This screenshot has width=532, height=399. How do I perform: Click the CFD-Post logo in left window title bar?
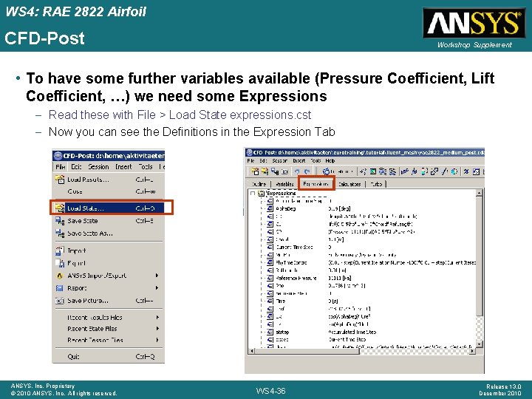coord(58,156)
